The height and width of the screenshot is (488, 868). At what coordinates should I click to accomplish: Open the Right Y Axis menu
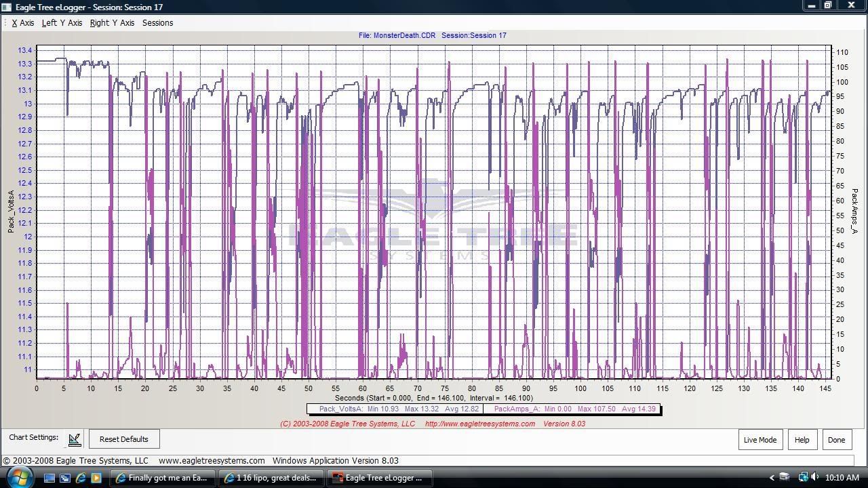112,23
